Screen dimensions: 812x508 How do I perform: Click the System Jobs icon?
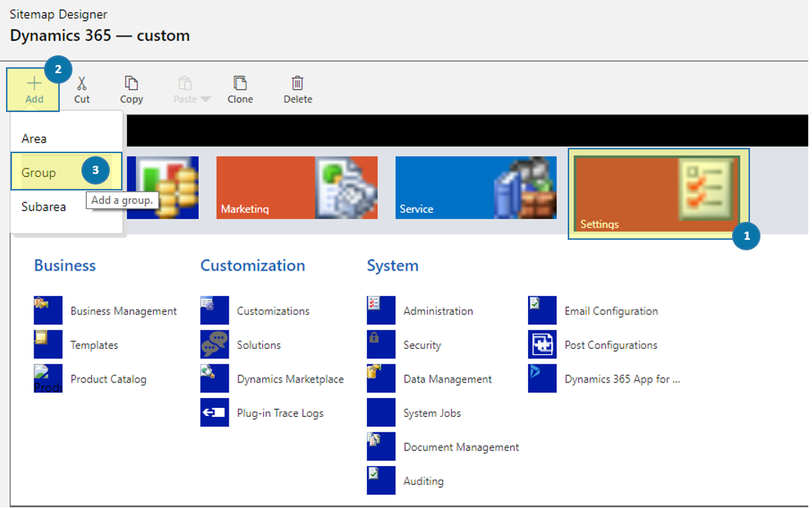[x=381, y=412]
